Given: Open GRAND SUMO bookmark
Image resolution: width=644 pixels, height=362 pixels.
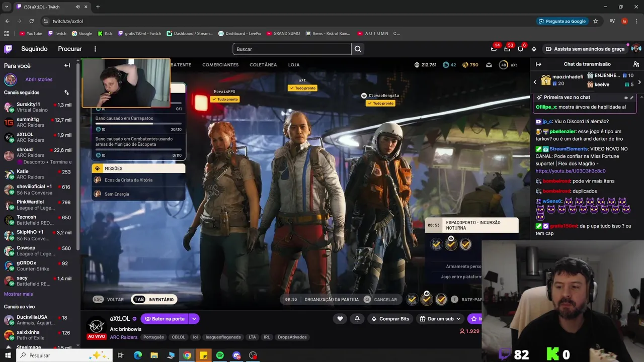Looking at the screenshot, I should pos(283,33).
